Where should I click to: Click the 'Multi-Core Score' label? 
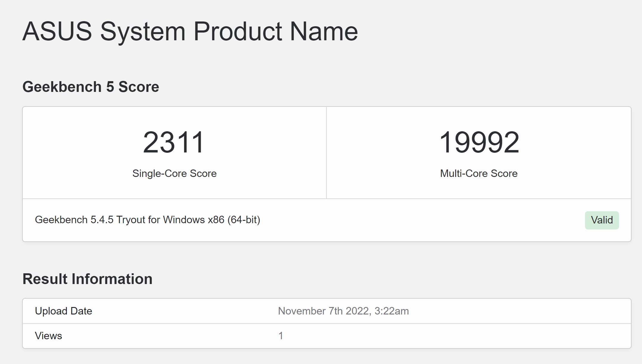pyautogui.click(x=479, y=173)
